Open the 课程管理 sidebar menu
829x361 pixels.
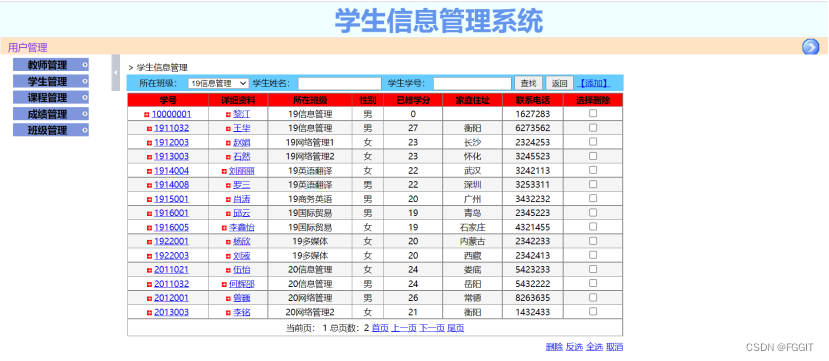51,98
